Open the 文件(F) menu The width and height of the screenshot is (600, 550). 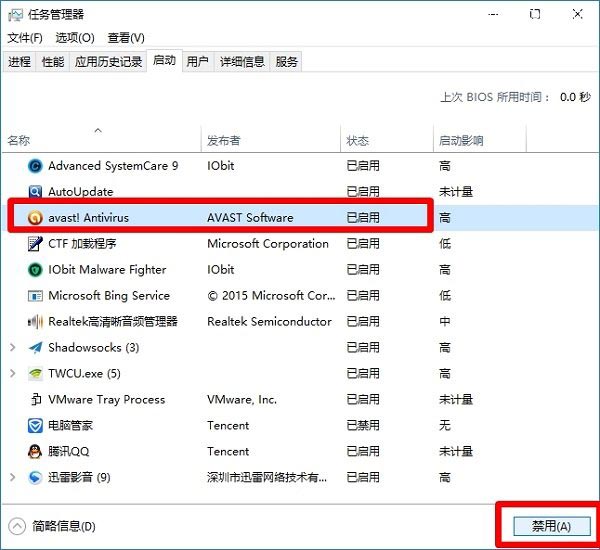pyautogui.click(x=25, y=38)
